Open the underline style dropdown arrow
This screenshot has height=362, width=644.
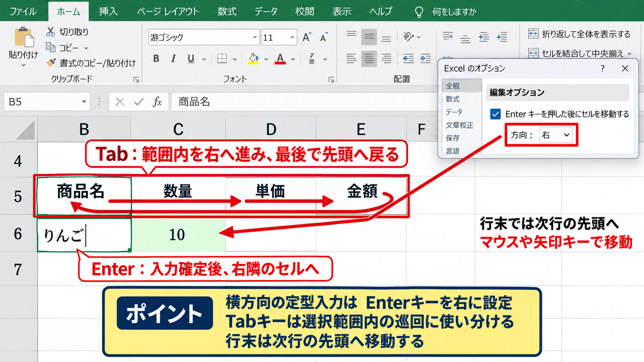pyautogui.click(x=204, y=59)
